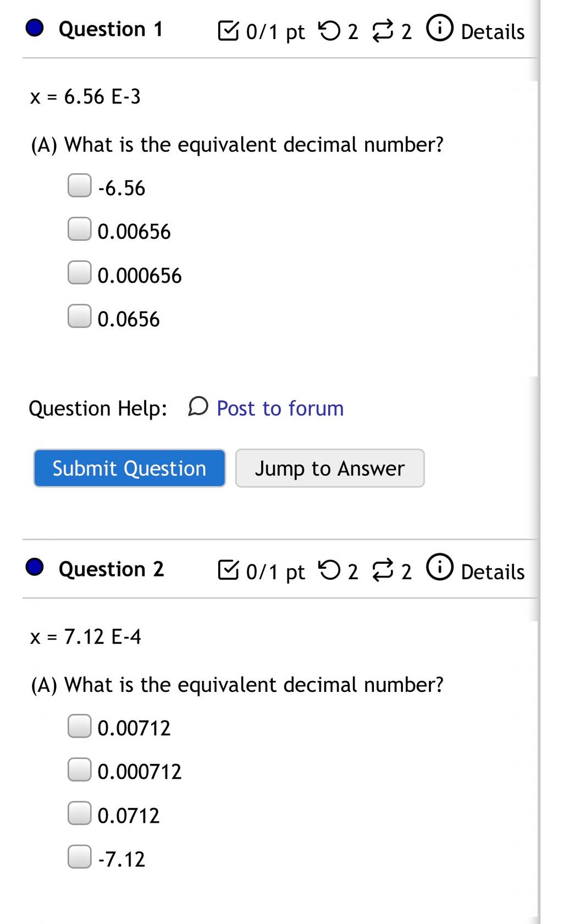Click the Submit Question button
This screenshot has height=924, width=563.
click(130, 468)
